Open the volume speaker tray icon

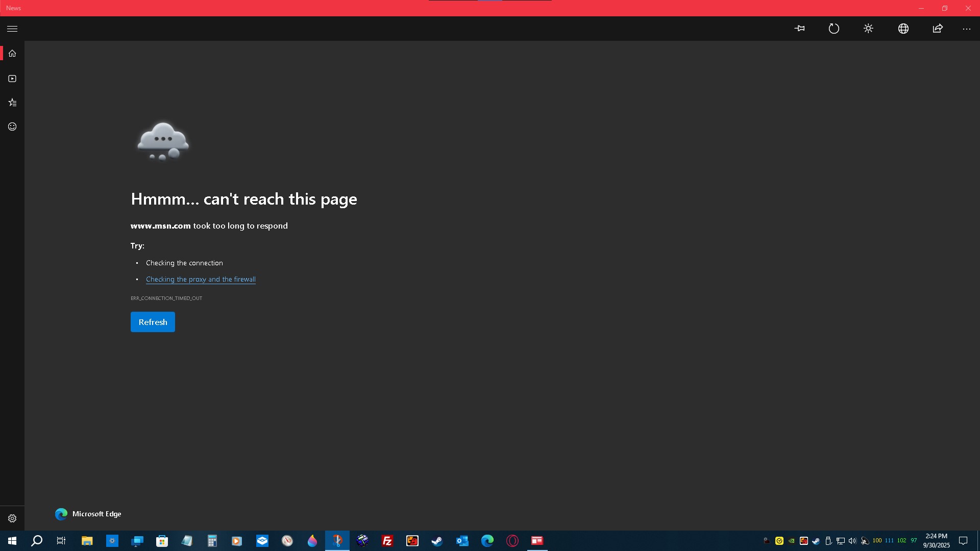852,541
